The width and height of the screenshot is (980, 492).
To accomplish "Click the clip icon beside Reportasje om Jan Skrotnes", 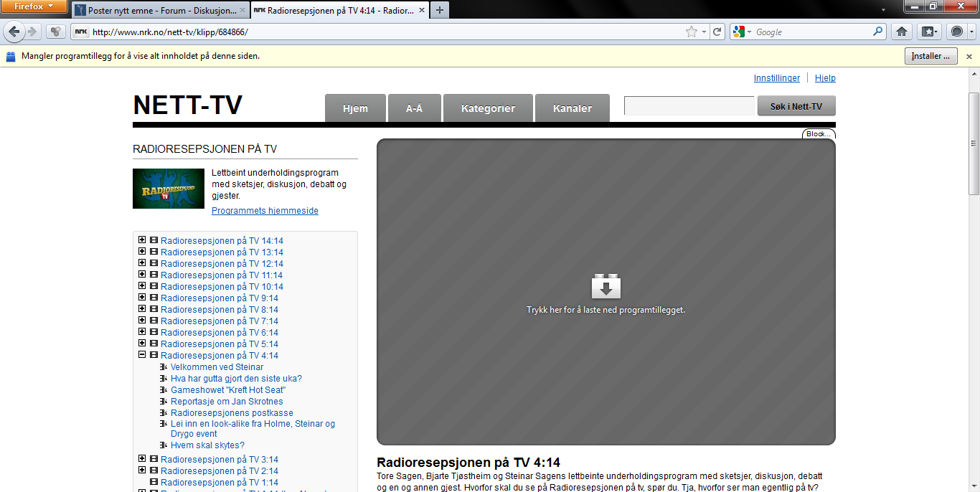I will 164,402.
